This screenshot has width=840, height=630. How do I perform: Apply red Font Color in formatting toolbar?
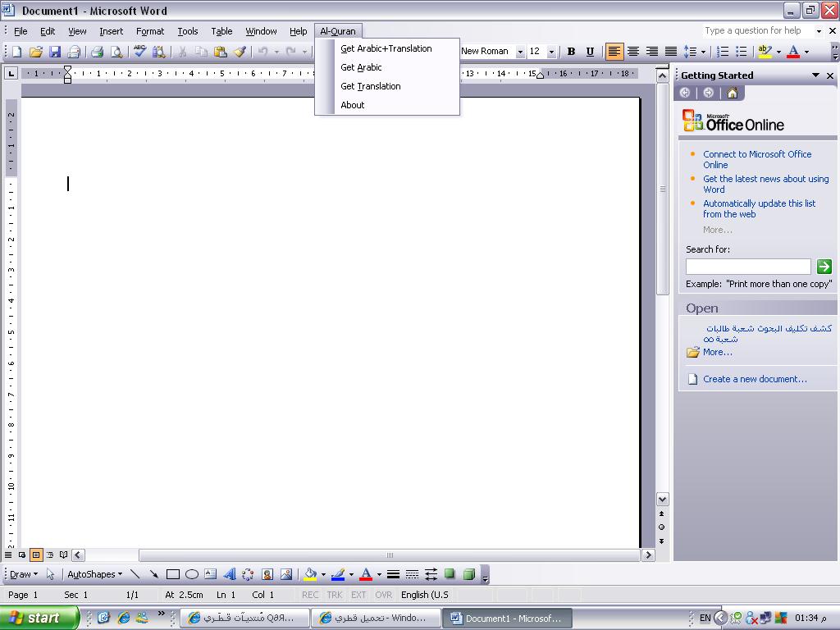[x=794, y=52]
